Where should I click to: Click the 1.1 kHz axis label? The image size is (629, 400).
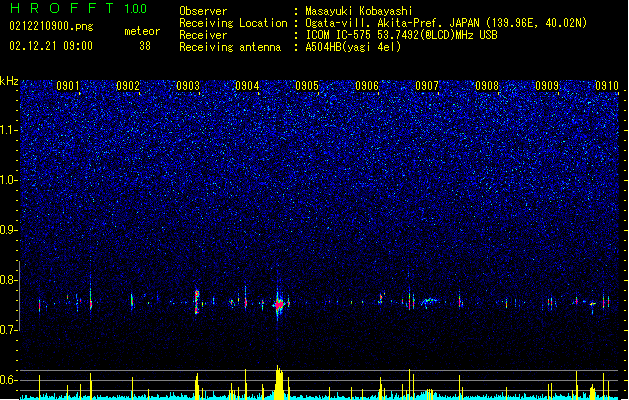(x=9, y=130)
